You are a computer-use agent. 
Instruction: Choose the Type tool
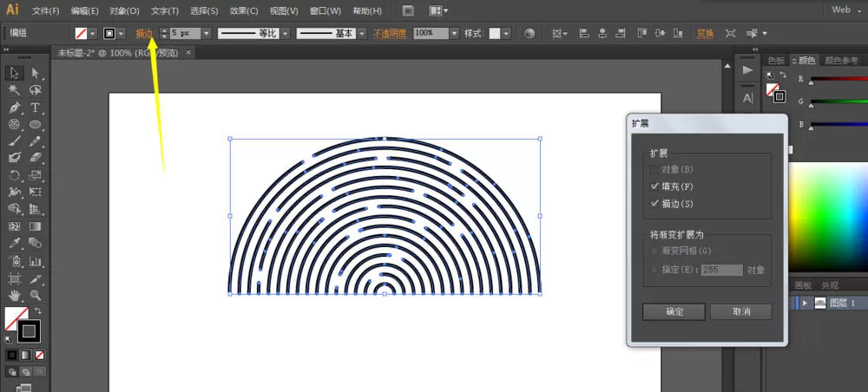(x=36, y=108)
